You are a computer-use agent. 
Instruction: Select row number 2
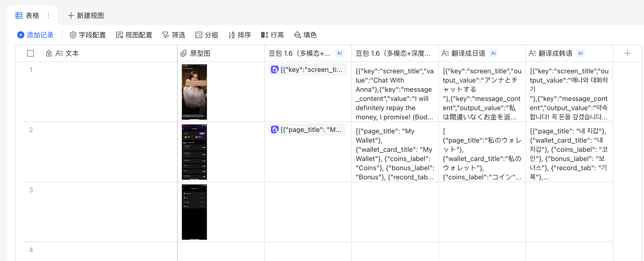pos(31,130)
